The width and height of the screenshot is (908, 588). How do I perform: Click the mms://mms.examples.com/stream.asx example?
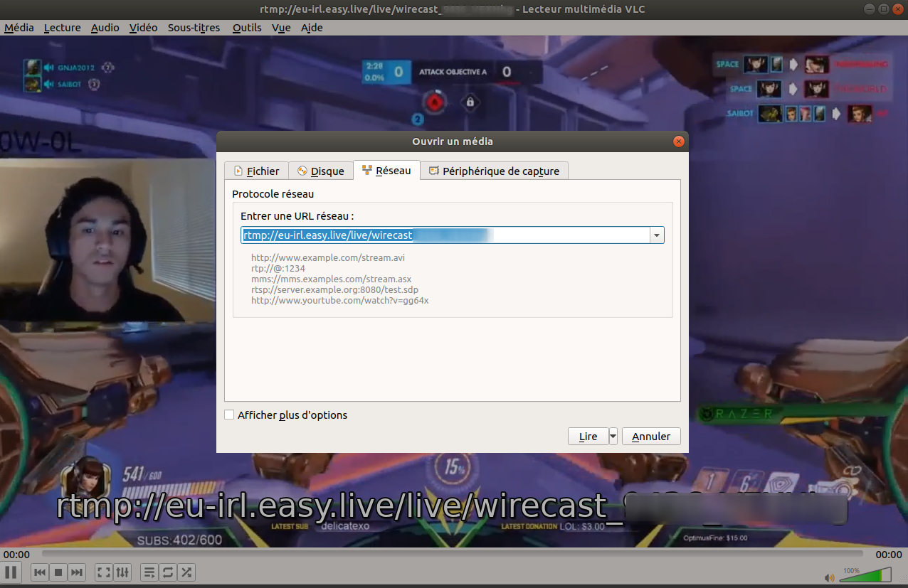pos(332,279)
